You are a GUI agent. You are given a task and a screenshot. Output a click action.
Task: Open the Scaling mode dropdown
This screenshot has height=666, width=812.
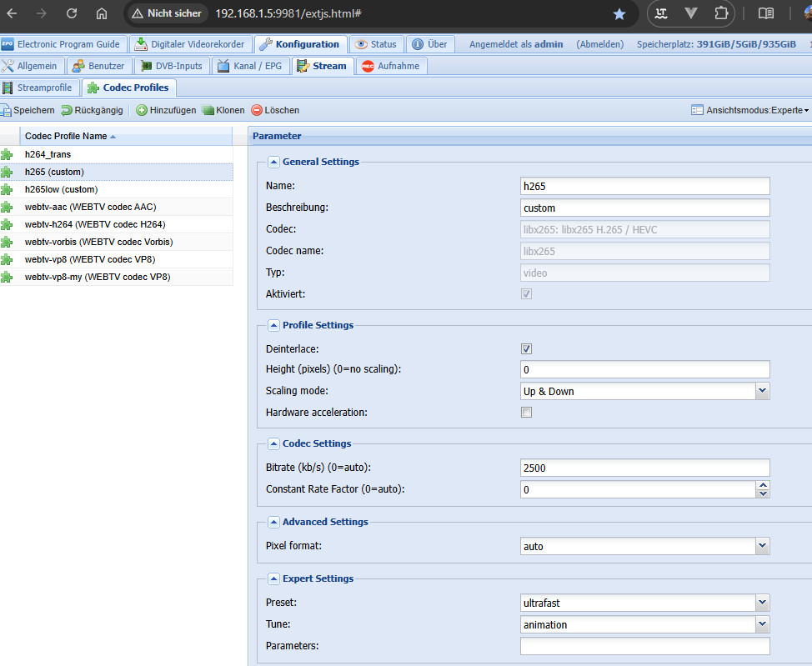[762, 391]
